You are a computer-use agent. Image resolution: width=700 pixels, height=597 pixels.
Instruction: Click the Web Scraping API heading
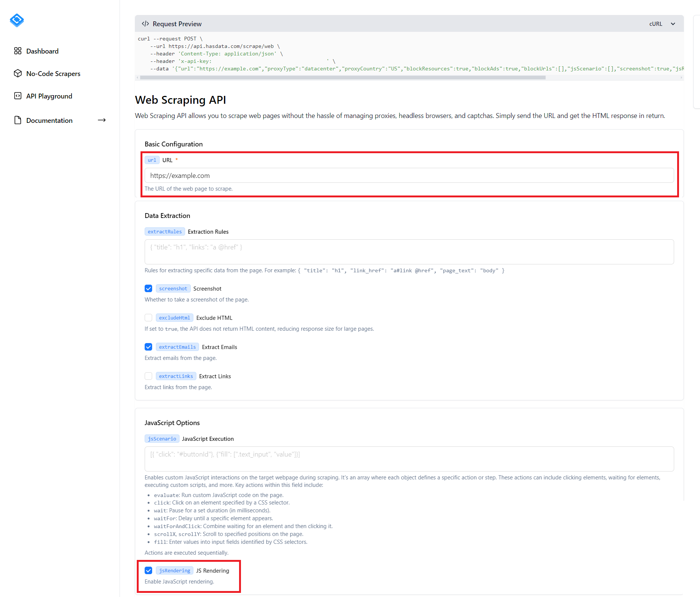tap(181, 100)
